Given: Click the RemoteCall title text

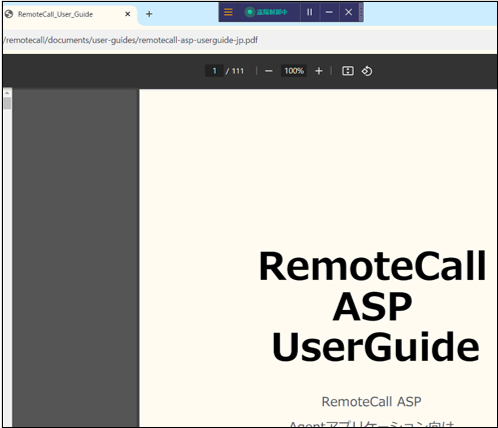Looking at the screenshot, I should click(x=372, y=266).
